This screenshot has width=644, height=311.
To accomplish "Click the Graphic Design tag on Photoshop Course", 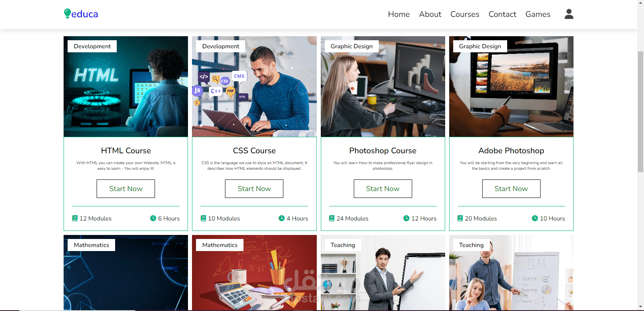I will (x=351, y=46).
